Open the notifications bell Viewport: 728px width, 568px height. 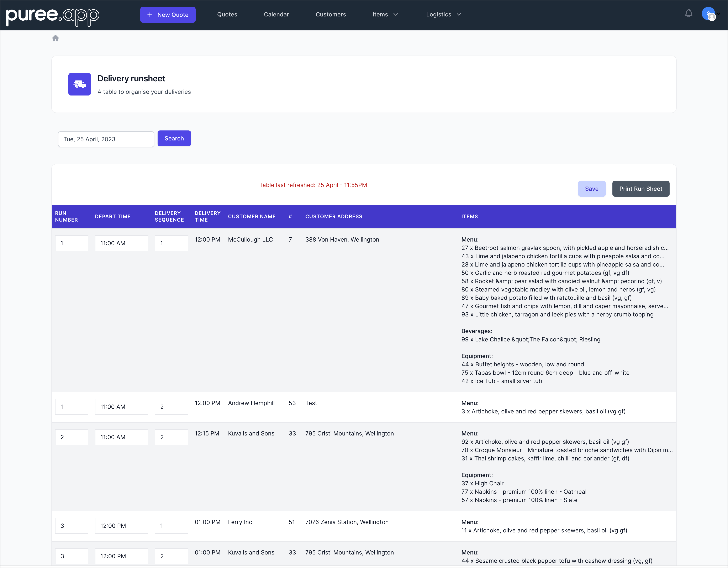pyautogui.click(x=688, y=14)
